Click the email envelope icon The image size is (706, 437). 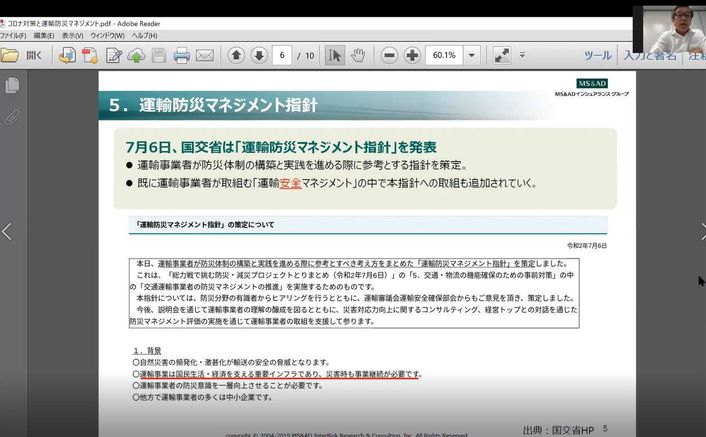[205, 55]
